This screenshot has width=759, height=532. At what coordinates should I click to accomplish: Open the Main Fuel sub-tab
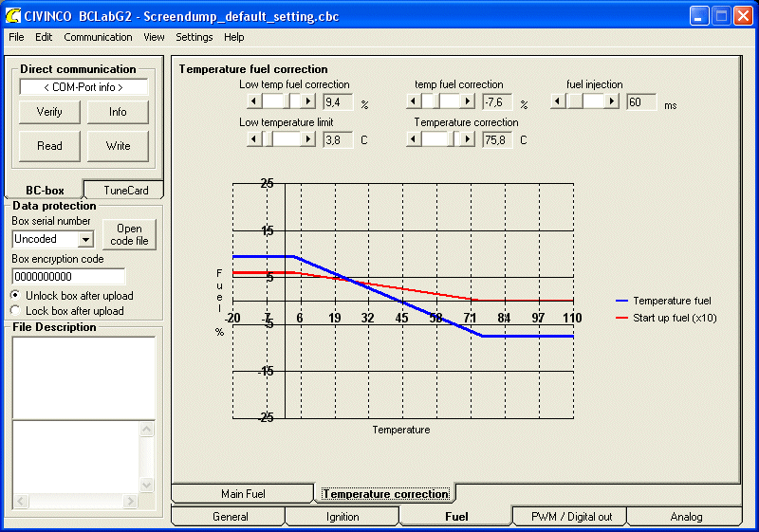pos(243,494)
